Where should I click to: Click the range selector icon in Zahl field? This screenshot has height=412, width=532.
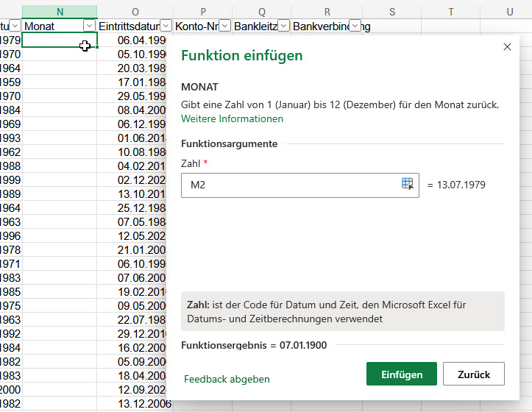(407, 184)
